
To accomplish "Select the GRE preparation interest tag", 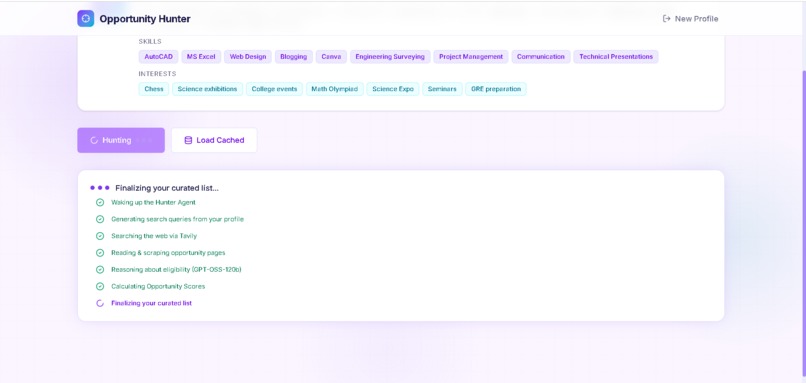I will click(496, 89).
